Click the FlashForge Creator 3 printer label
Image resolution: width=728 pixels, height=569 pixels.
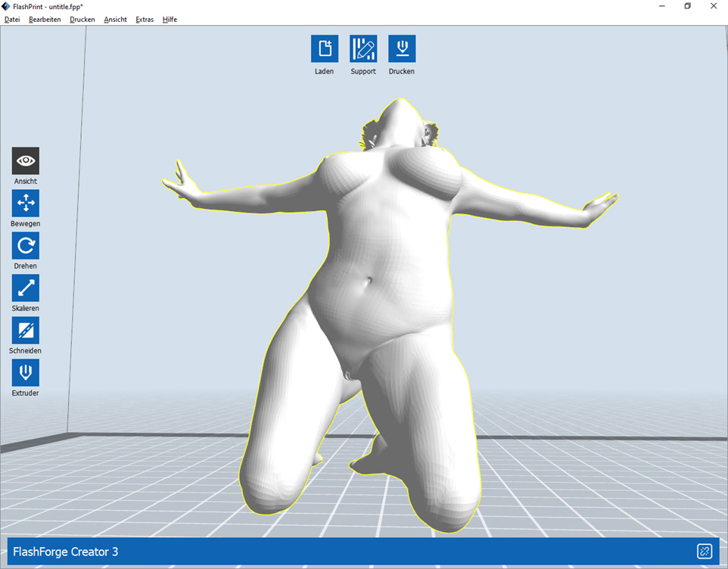pos(66,552)
